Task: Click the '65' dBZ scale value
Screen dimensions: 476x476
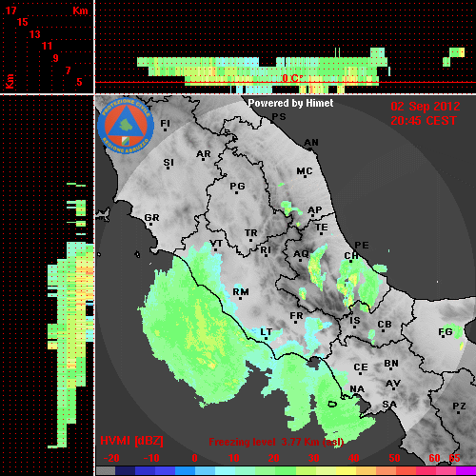Action: pos(455,458)
